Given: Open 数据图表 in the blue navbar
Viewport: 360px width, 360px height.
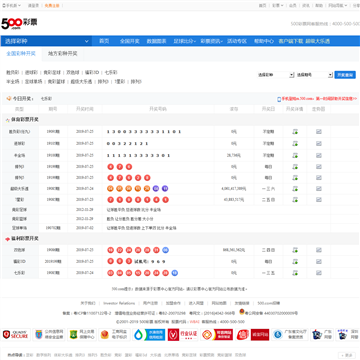Looking at the screenshot, I should tap(156, 41).
